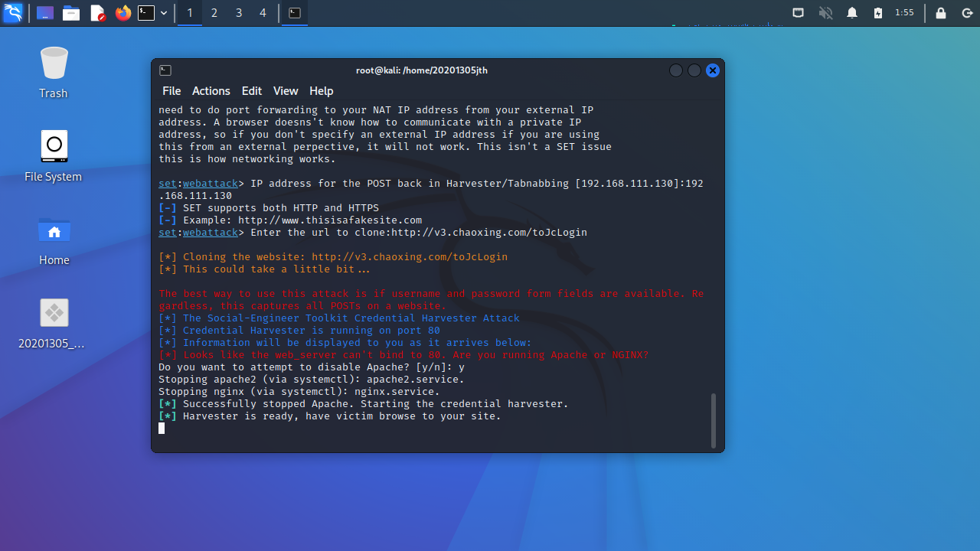Select the terminal window in the taskbar
Viewport: 980px width, 551px height.
coord(295,13)
